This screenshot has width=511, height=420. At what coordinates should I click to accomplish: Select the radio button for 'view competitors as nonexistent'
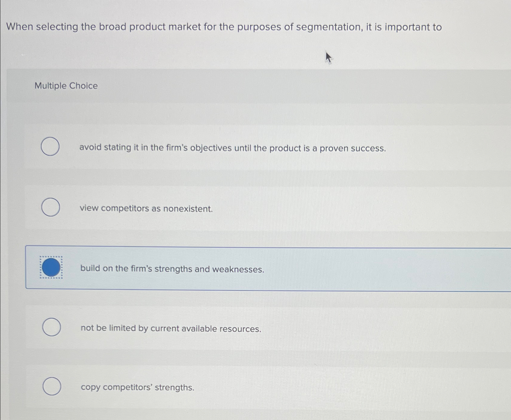(x=51, y=207)
